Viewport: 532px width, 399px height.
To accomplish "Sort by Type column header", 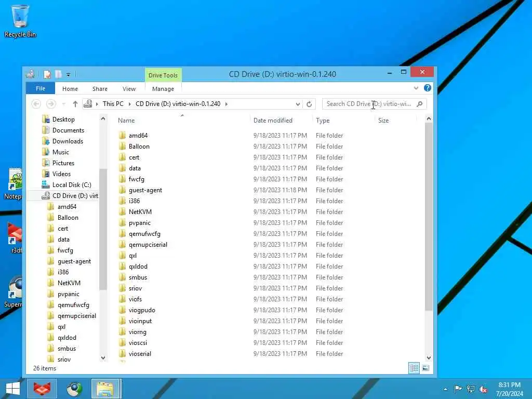I will point(323,121).
